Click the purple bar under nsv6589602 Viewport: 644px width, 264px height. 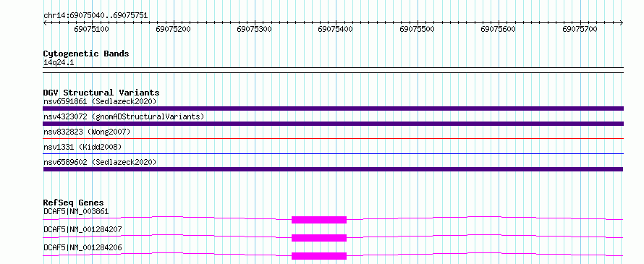[x=333, y=169]
